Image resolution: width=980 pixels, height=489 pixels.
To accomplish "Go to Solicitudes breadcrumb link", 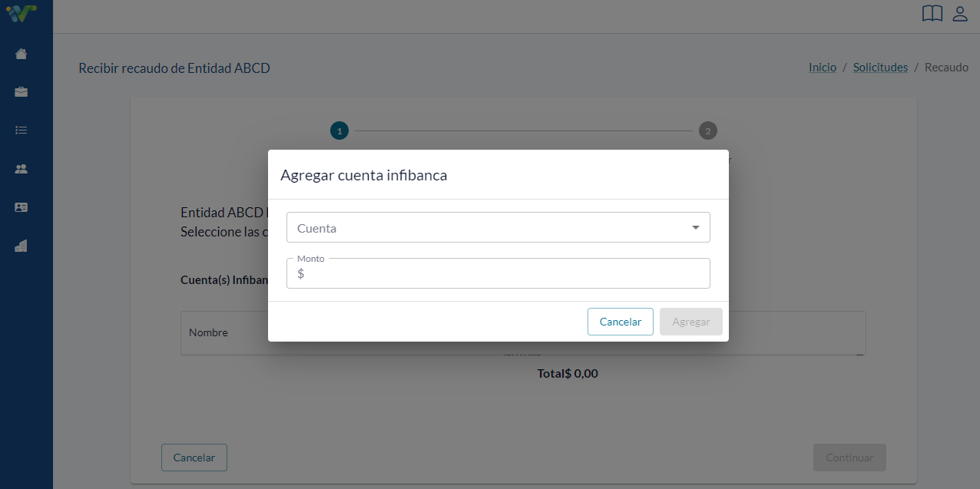I will 880,68.
